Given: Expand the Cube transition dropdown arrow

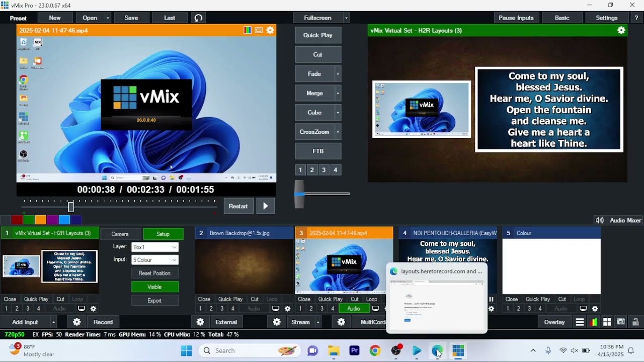Looking at the screenshot, I should (338, 113).
